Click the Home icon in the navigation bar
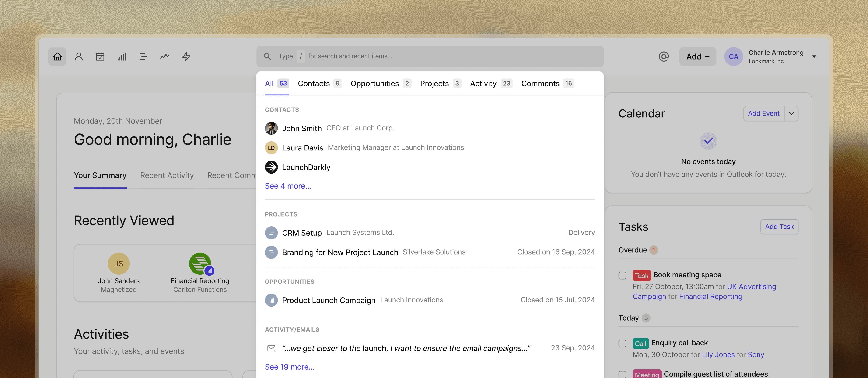The image size is (868, 378). click(57, 56)
